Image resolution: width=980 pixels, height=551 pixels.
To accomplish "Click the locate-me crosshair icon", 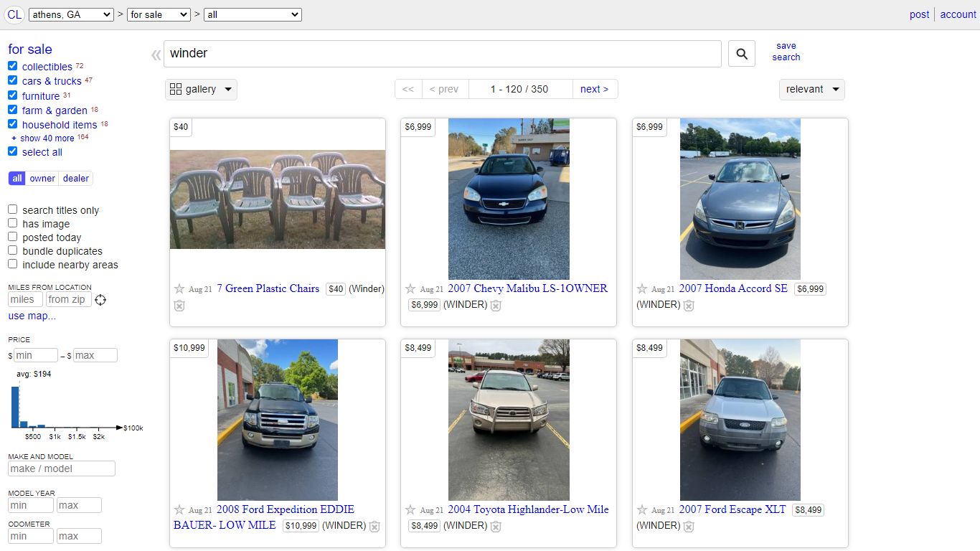I will 100,300.
